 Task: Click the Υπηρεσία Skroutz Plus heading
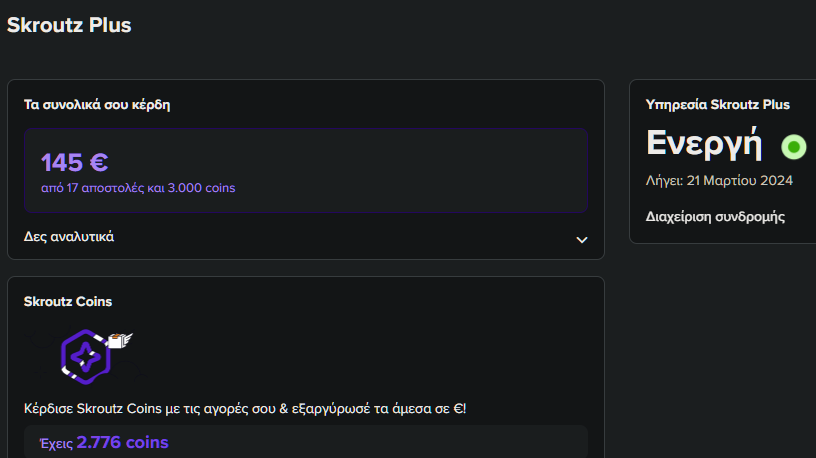coord(718,105)
